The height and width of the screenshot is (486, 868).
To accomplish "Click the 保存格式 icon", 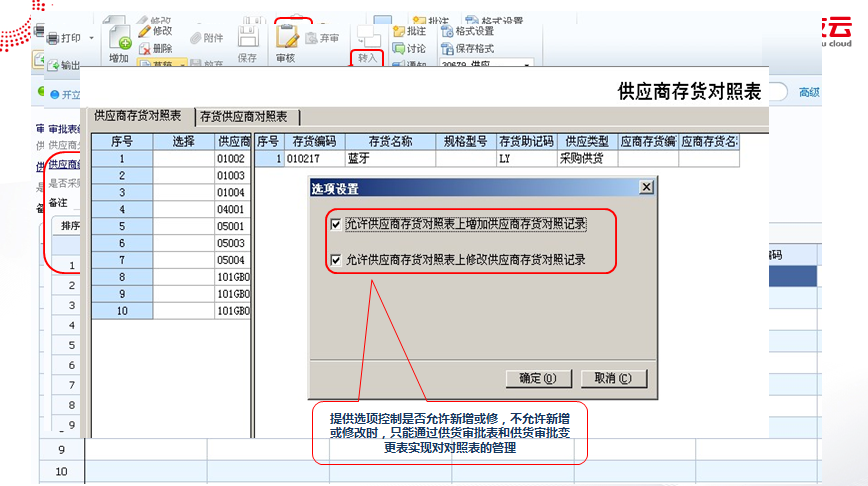I will [447, 49].
